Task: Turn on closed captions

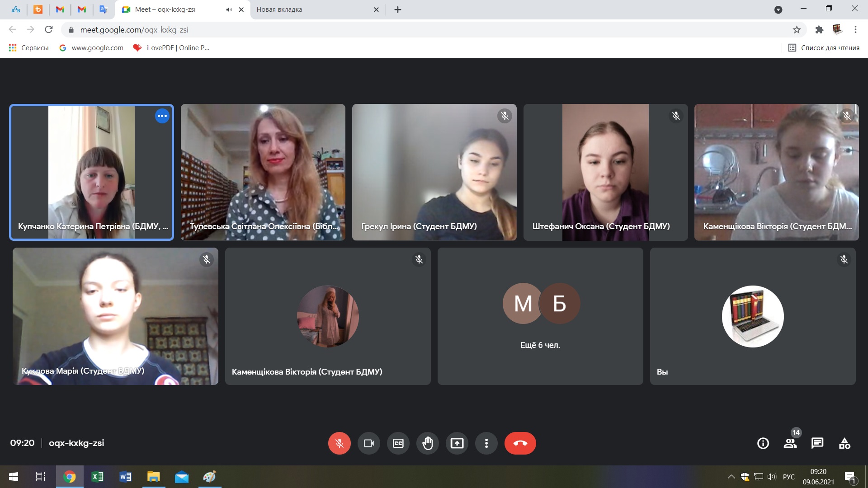Action: coord(398,443)
